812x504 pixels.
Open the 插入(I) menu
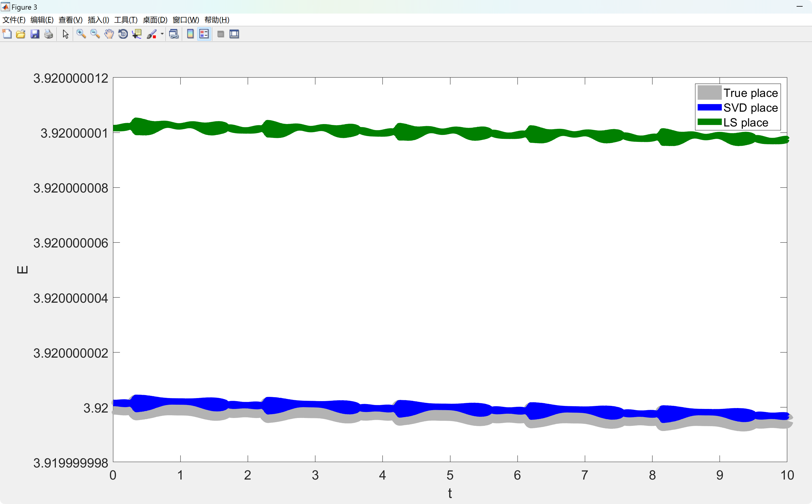pyautogui.click(x=98, y=20)
